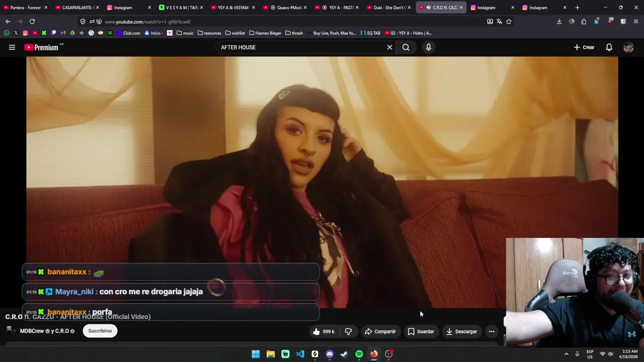Image resolution: width=644 pixels, height=362 pixels.
Task: Open volume control in system tray
Action: (610, 354)
